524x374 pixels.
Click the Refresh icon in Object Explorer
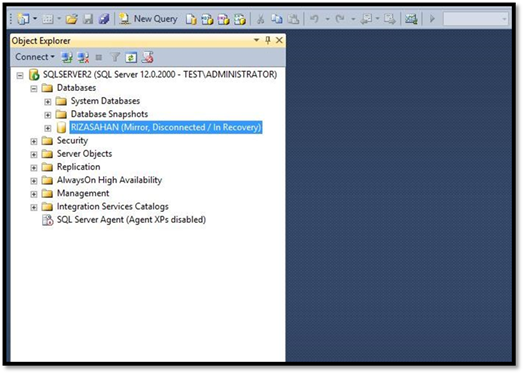tap(131, 57)
